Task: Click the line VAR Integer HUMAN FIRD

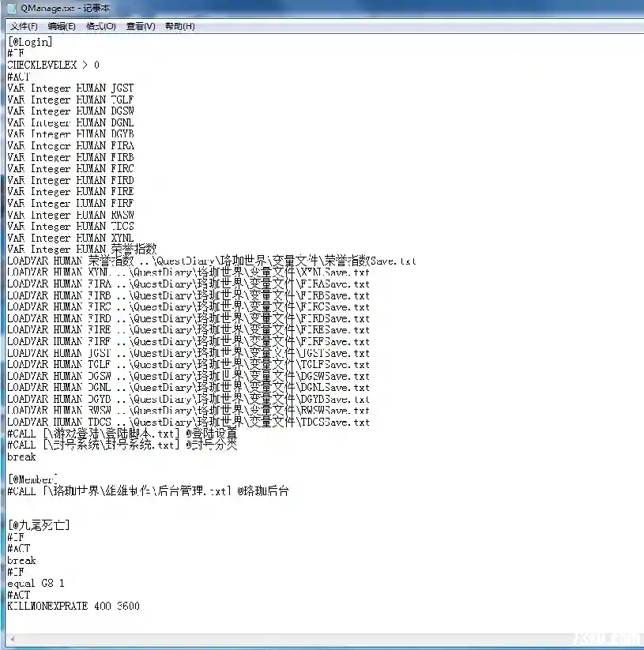Action: pos(70,180)
